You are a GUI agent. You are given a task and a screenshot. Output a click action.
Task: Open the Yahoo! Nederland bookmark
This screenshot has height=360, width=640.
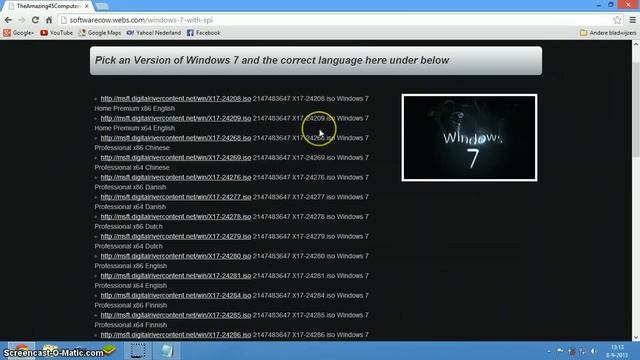(153, 33)
